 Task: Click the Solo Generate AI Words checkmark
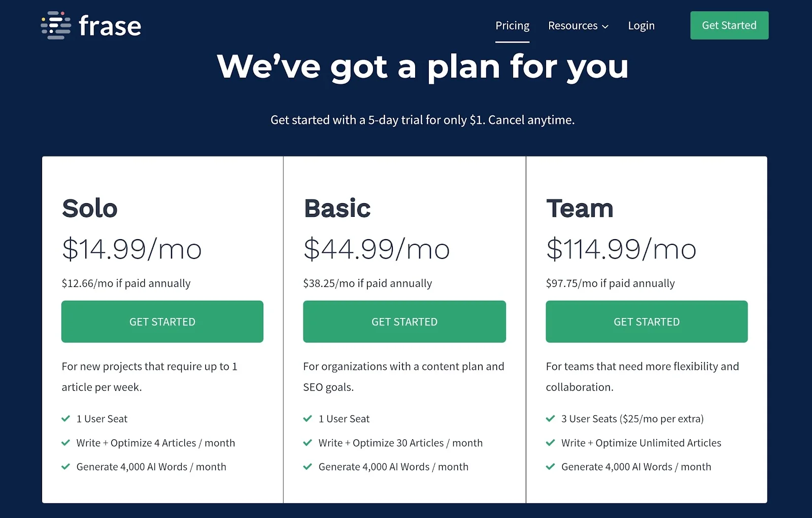click(x=65, y=467)
